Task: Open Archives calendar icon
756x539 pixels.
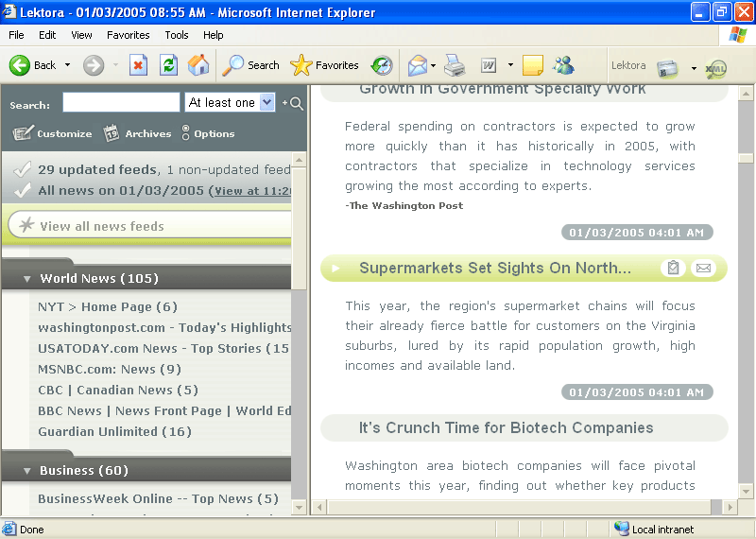Action: (112, 132)
